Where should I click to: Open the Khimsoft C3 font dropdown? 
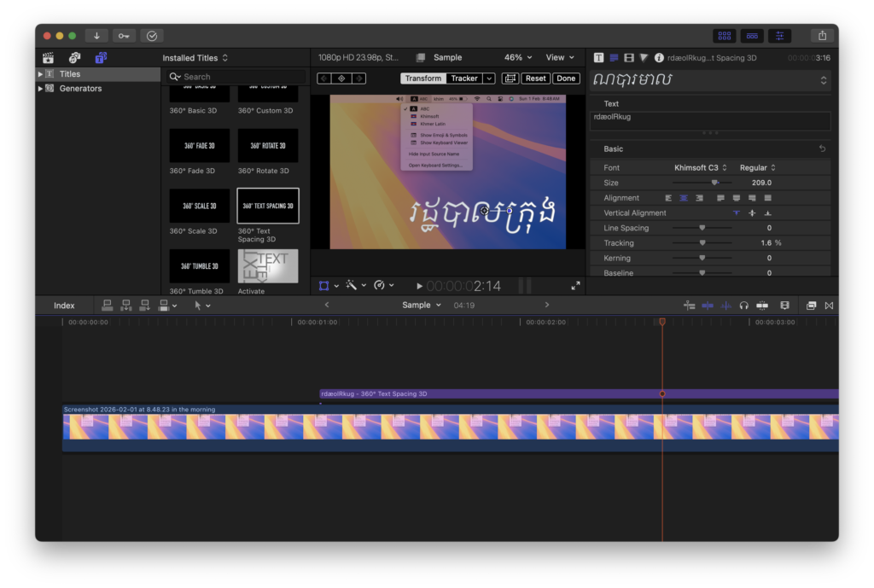701,168
